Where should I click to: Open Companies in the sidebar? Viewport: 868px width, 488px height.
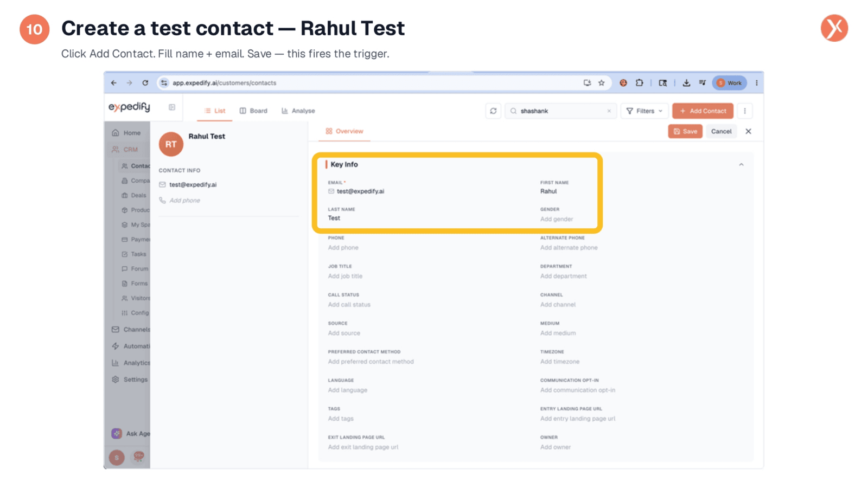pos(136,181)
